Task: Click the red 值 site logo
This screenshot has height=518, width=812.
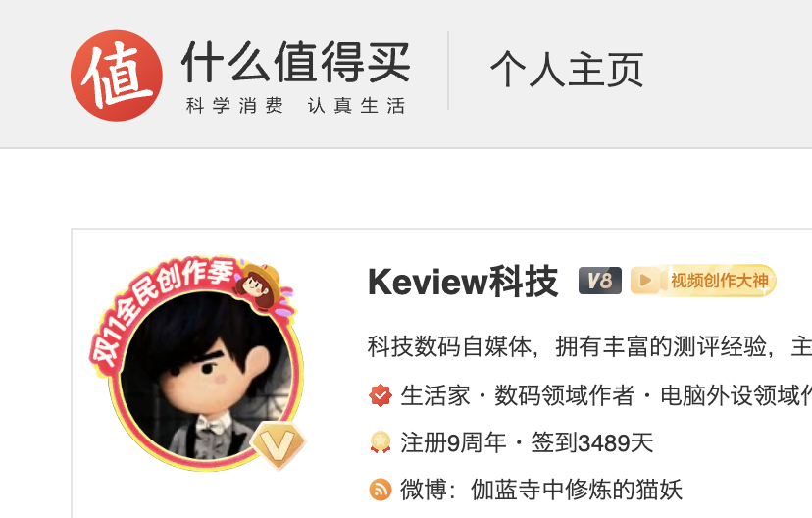Action: 117,76
